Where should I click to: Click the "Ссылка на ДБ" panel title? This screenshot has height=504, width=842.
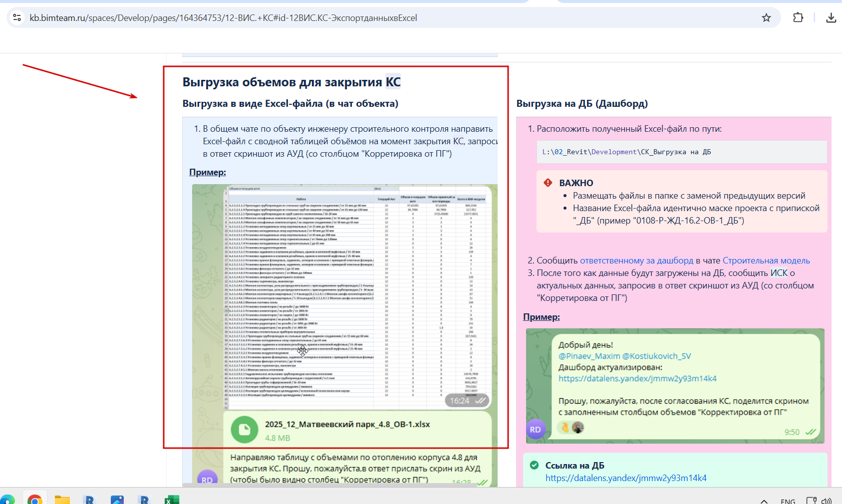pos(575,466)
